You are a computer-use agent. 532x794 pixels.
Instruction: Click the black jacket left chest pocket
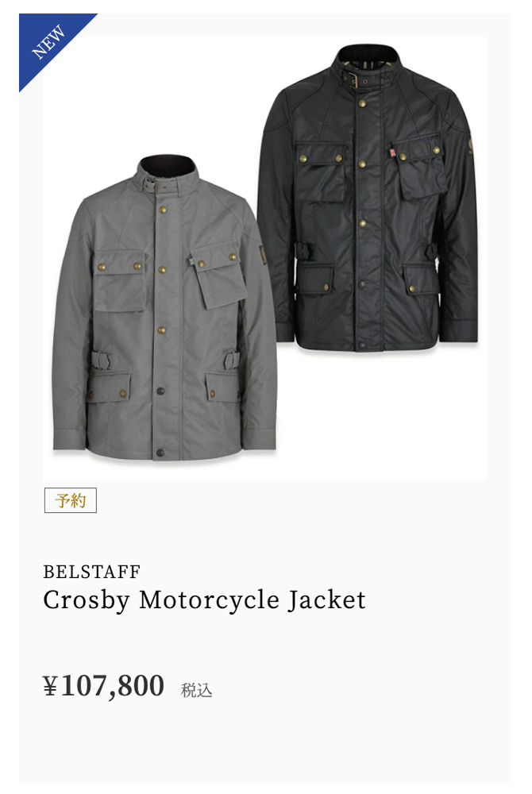point(321,174)
